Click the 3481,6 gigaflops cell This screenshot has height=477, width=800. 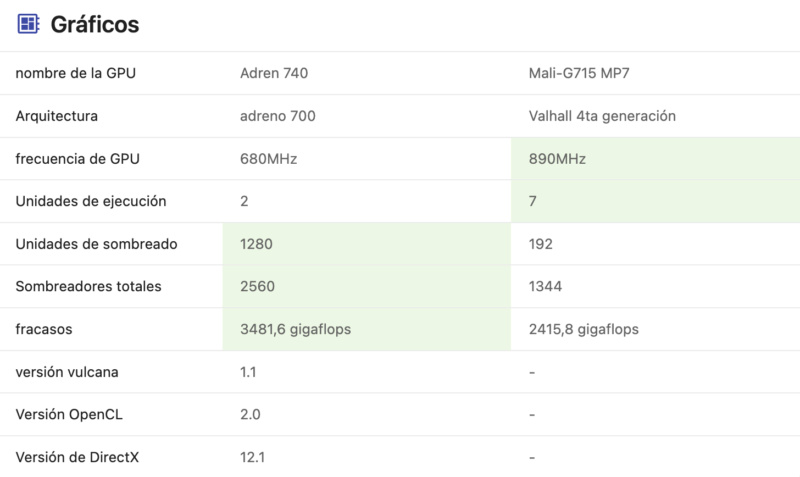click(367, 329)
